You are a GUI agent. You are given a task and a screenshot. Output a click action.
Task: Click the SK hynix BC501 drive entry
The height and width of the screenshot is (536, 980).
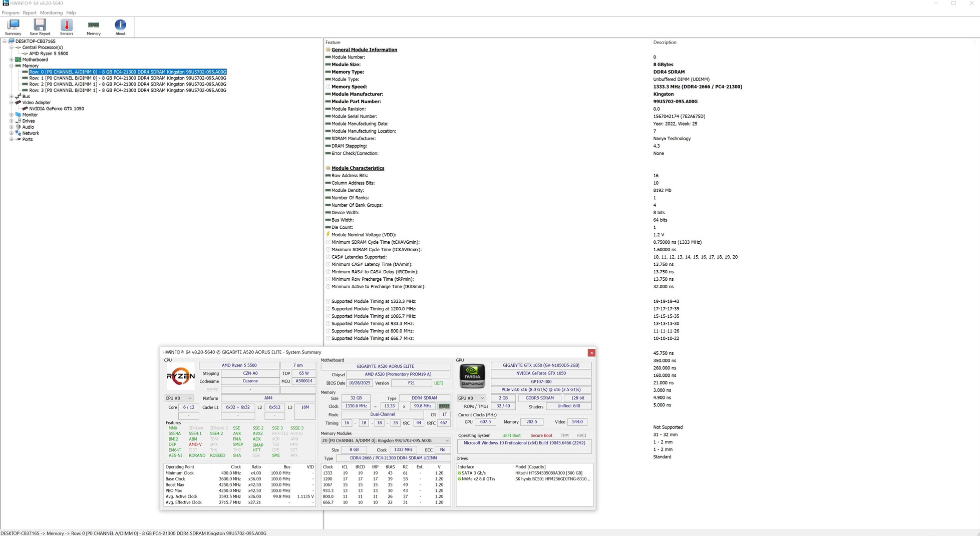[x=553, y=479]
